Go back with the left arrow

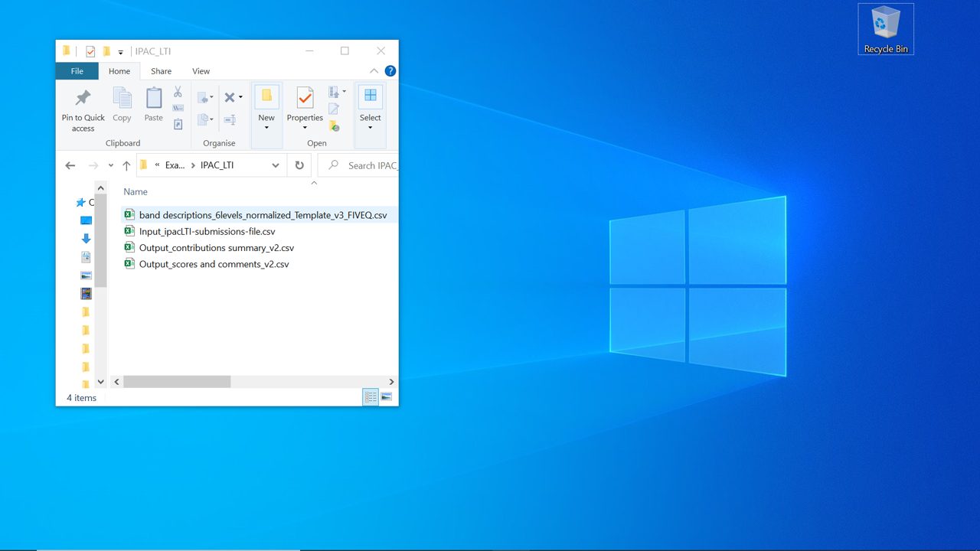point(70,165)
